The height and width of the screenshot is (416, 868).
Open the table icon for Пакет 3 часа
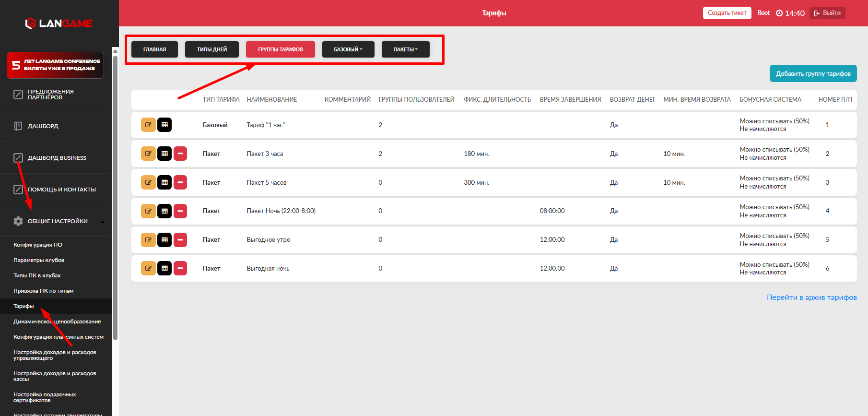(x=164, y=154)
